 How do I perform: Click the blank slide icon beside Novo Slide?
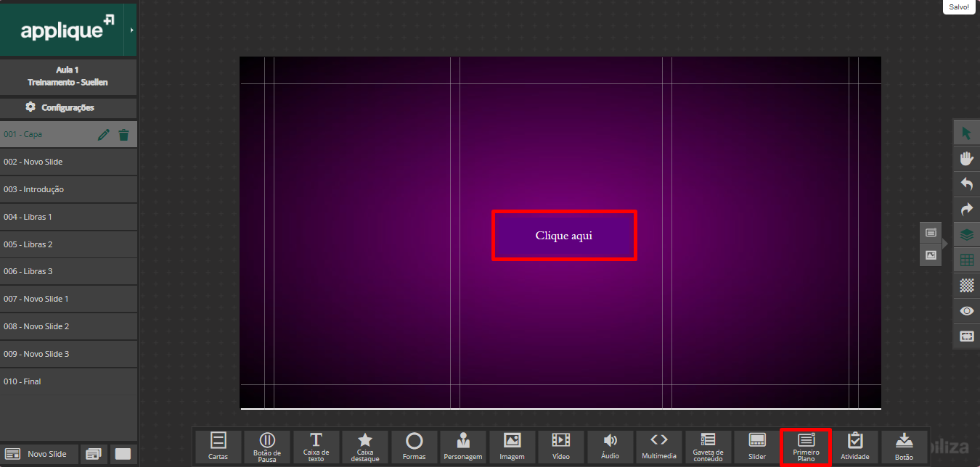tap(124, 454)
